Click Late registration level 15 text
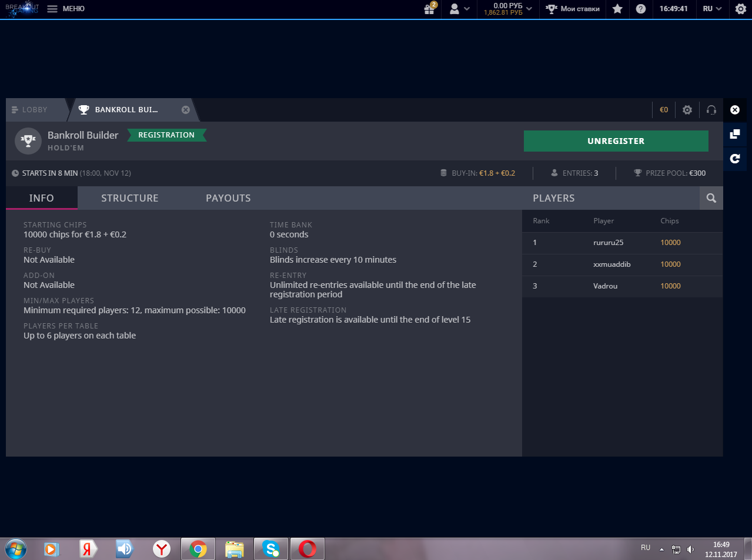 370,320
